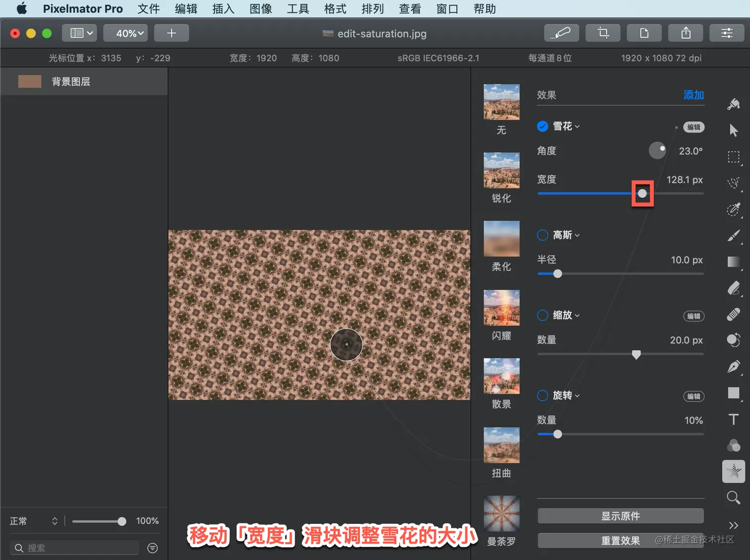Image resolution: width=750 pixels, height=560 pixels.
Task: Select the Gradient tool icon
Action: [733, 262]
